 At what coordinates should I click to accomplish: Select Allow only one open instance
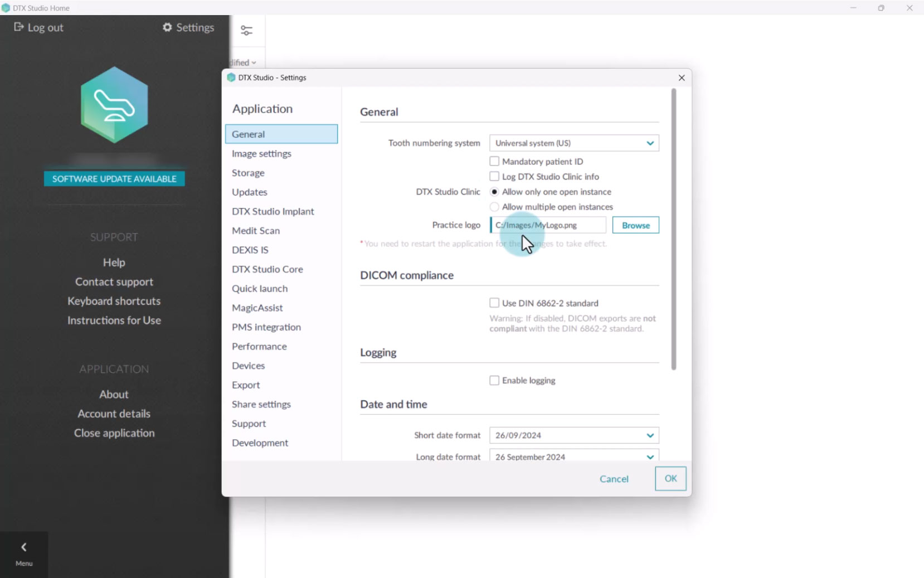[494, 192]
